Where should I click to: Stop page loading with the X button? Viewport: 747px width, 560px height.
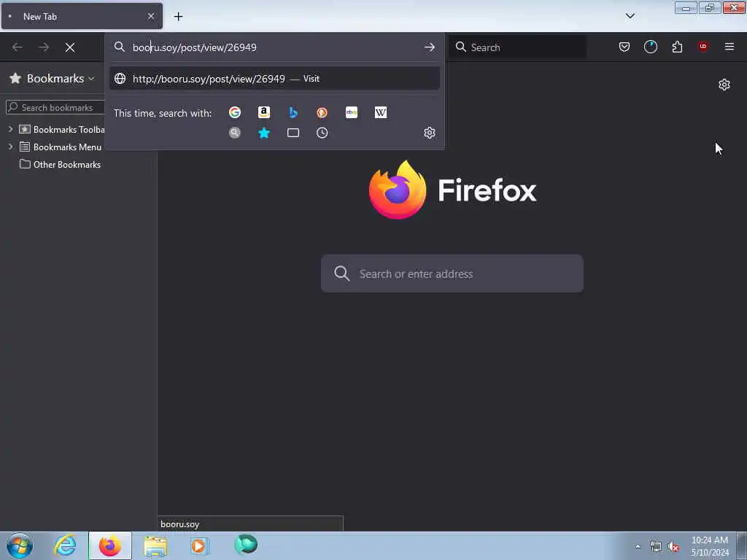pos(70,47)
